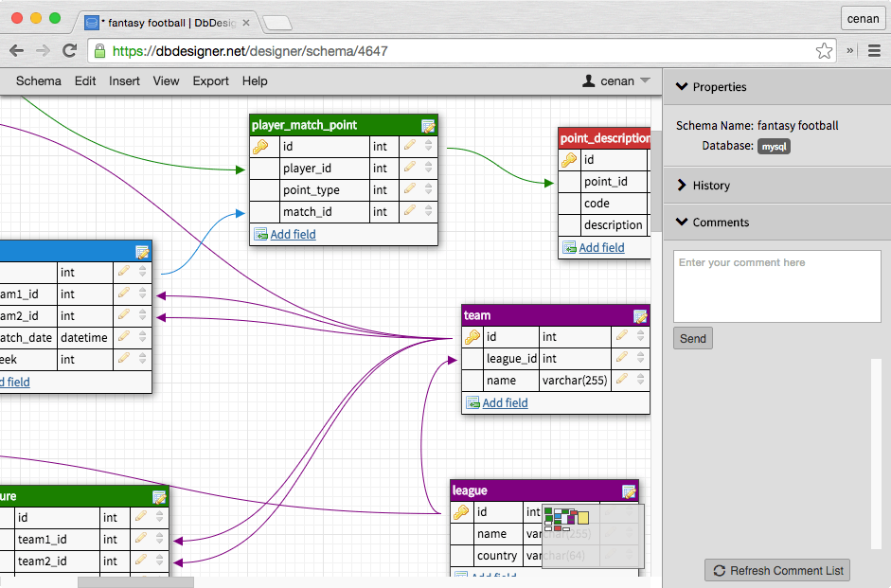Screen dimensions: 891x588
Task: Click edit icon on team table header
Action: tap(640, 315)
